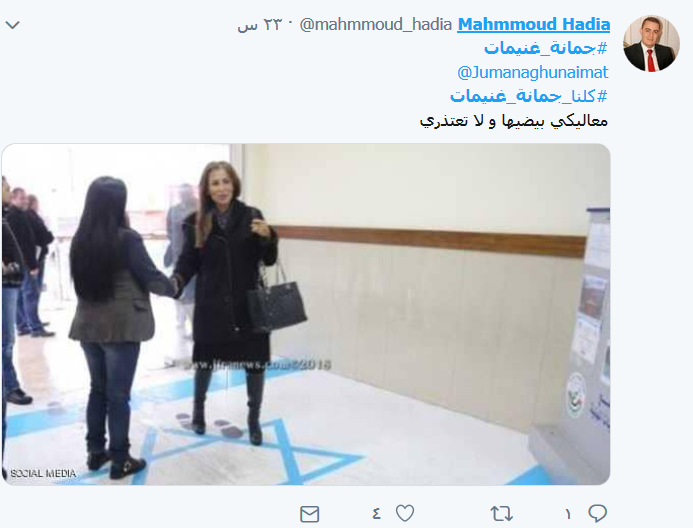The image size is (693, 528).
Task: Click the tweet text معاليكي بيضيها و لا تعتذري
Action: [x=514, y=121]
